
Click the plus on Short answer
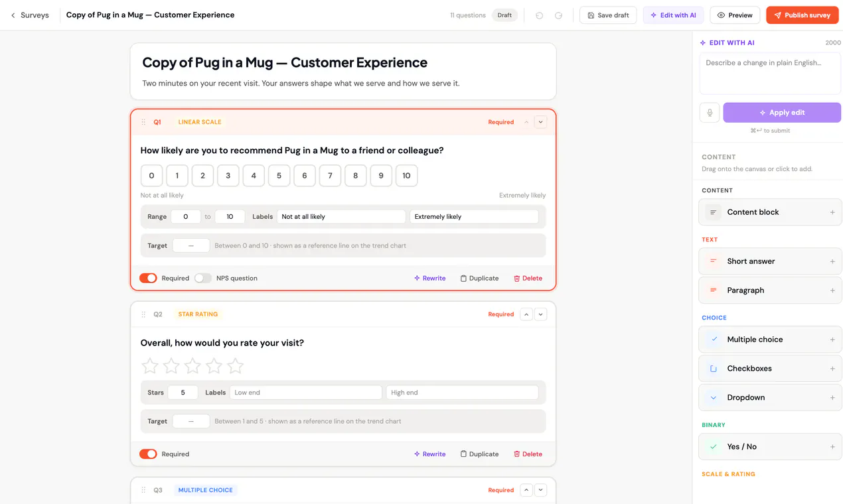tap(832, 261)
